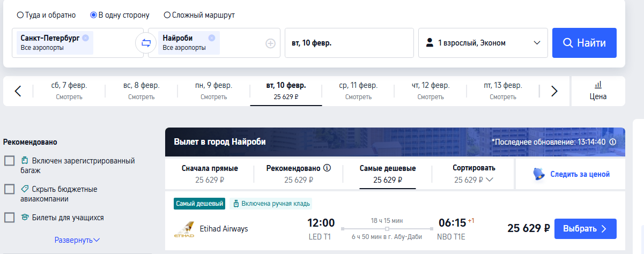Choose Сложный маршрут radio option
This screenshot has height=254, width=644.
pos(167,15)
